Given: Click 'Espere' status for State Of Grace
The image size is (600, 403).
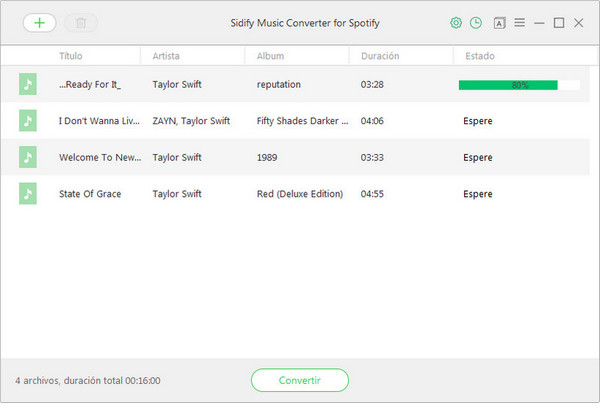Looking at the screenshot, I should tap(478, 194).
